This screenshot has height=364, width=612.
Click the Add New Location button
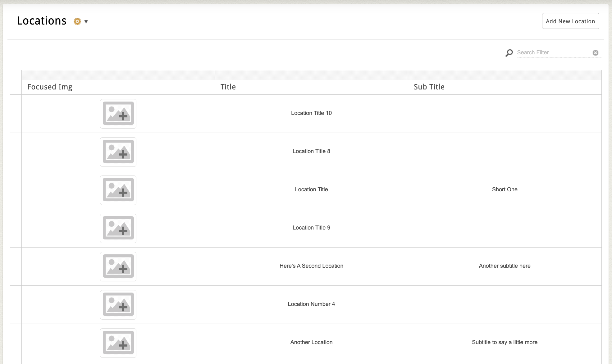point(570,21)
